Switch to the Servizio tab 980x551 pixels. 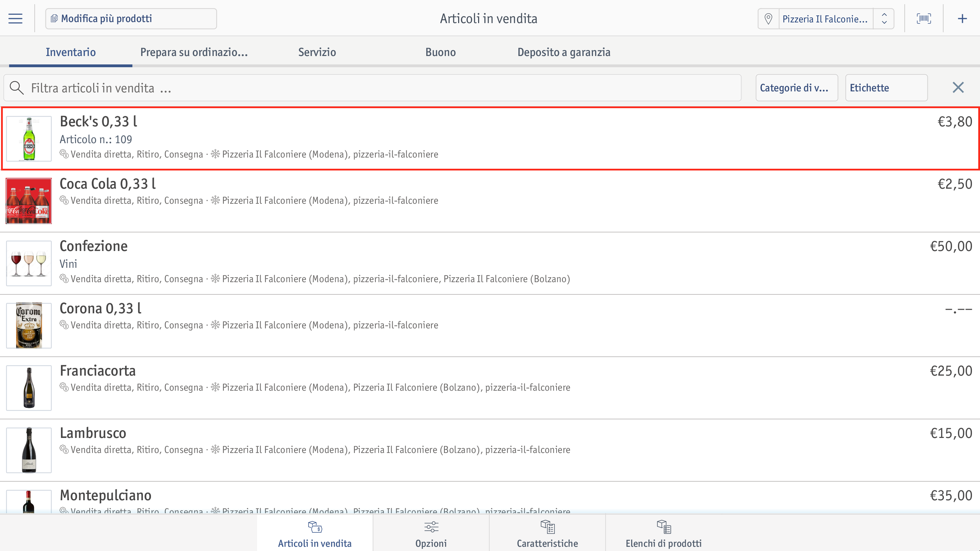pos(317,52)
